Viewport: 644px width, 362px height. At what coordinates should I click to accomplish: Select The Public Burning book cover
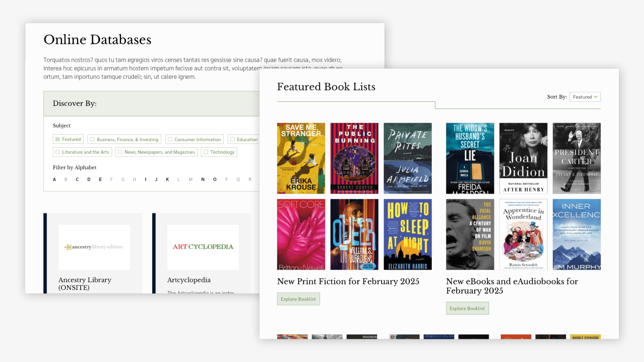(354, 158)
